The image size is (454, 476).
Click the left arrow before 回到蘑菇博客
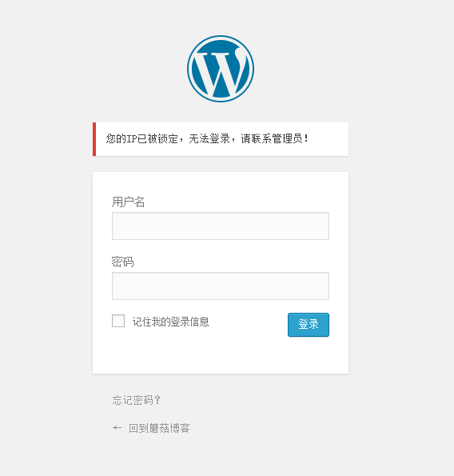click(x=117, y=428)
